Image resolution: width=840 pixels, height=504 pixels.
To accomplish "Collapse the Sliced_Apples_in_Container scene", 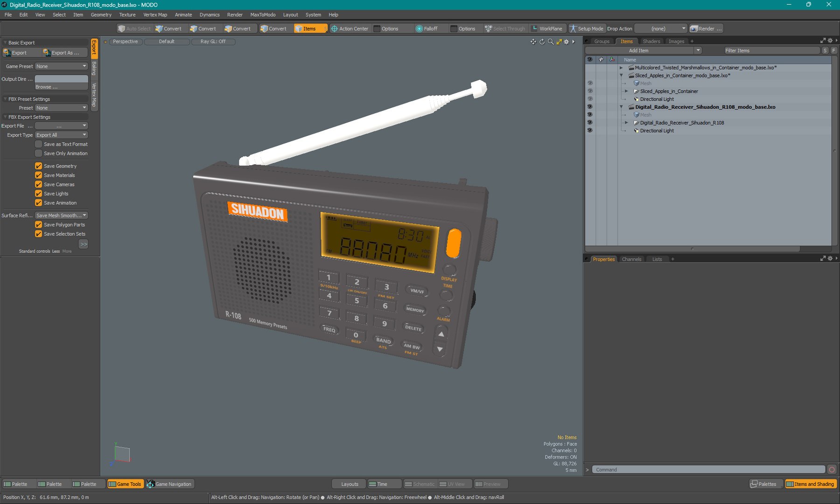I will (621, 76).
